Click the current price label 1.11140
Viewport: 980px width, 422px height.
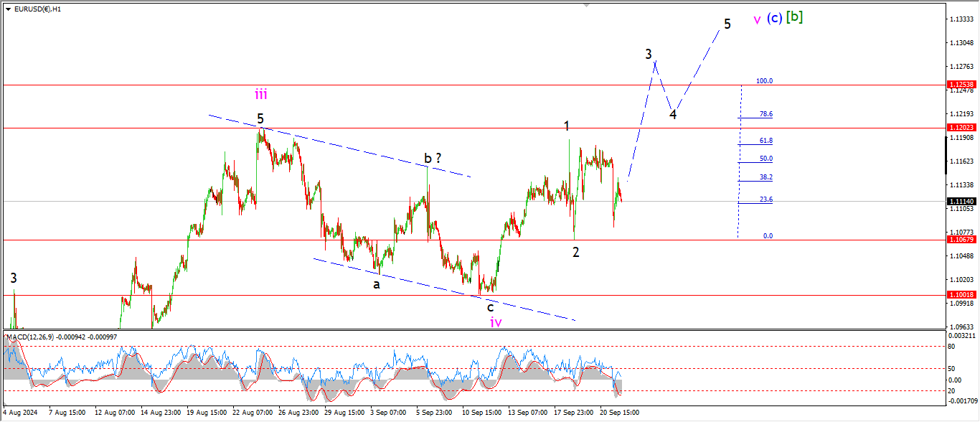pyautogui.click(x=961, y=202)
